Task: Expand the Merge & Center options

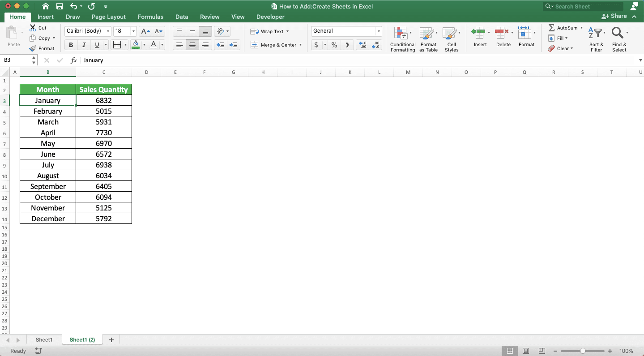Action: (300, 45)
